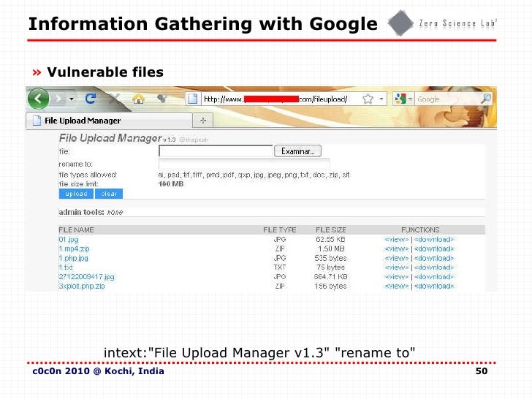Click the admin tools: none text
Screen dimensions: 532x399
tap(91, 212)
